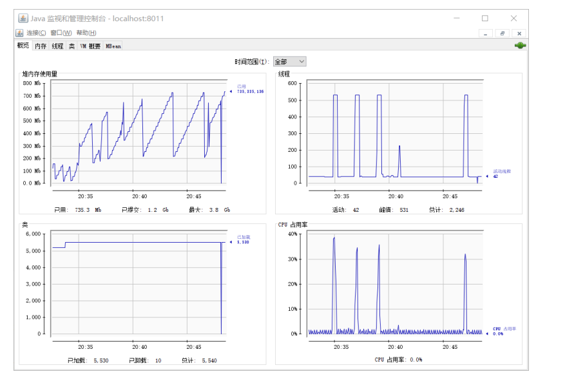Open the 窗口(W) menu

click(61, 33)
